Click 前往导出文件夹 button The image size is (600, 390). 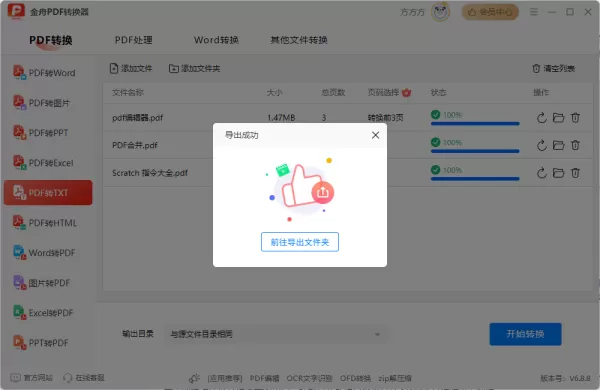click(x=300, y=242)
